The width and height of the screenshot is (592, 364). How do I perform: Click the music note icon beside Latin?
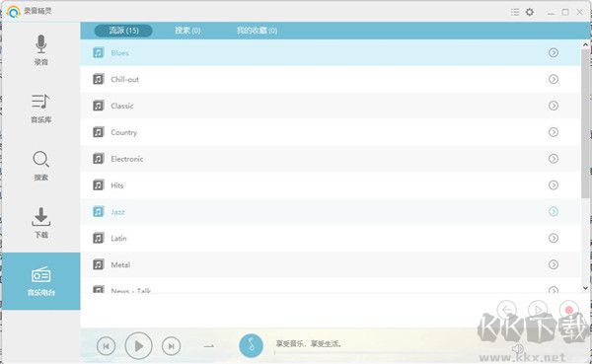tap(98, 238)
